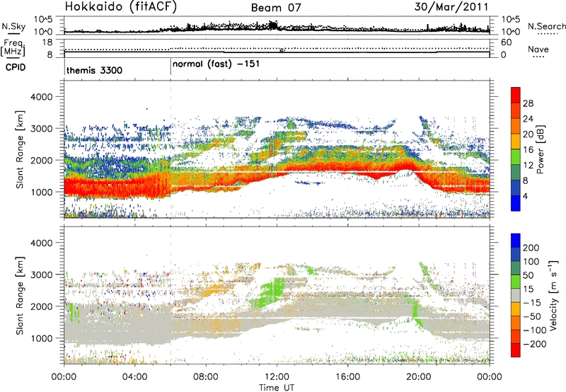Click the 'N.Search' legend label

point(546,26)
